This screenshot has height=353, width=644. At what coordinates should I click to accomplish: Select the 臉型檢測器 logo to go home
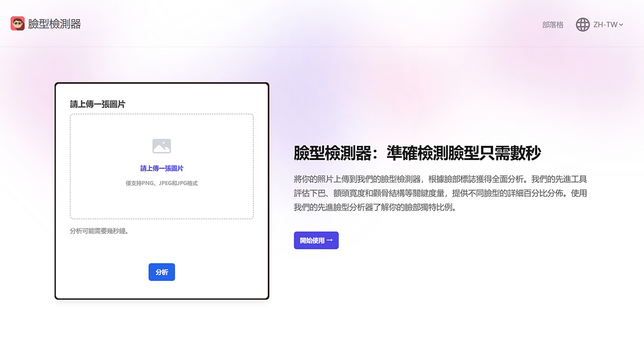(x=45, y=23)
